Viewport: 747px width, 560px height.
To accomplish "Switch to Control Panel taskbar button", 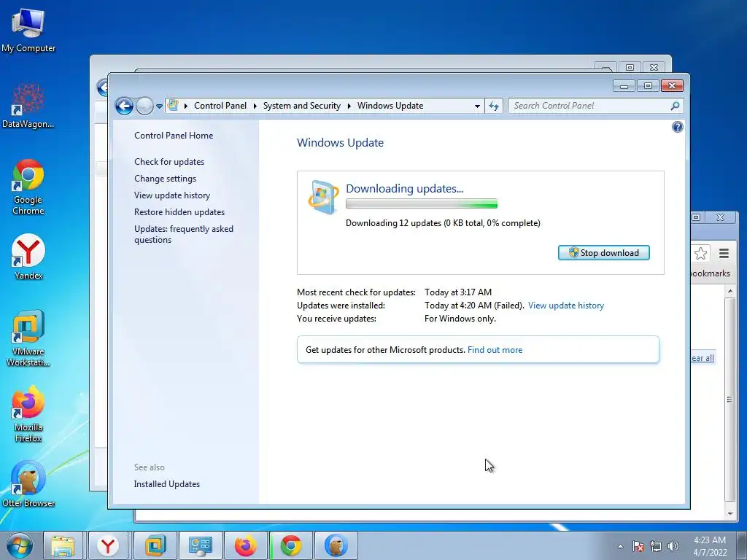I will pos(200,545).
